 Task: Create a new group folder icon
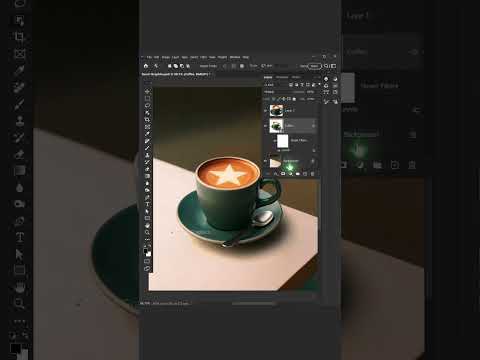click(x=298, y=174)
